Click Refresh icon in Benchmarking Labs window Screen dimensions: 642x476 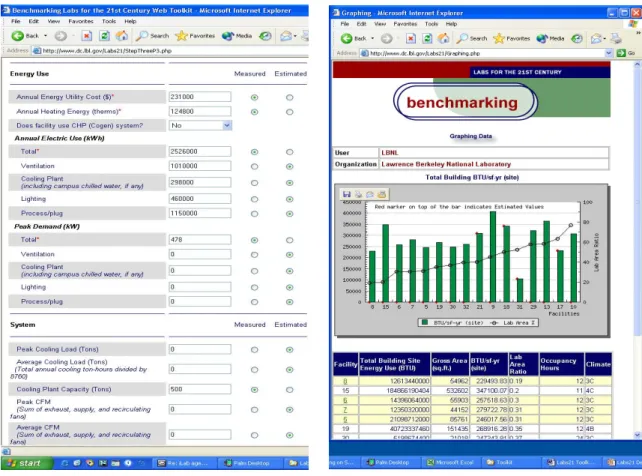tap(104, 36)
